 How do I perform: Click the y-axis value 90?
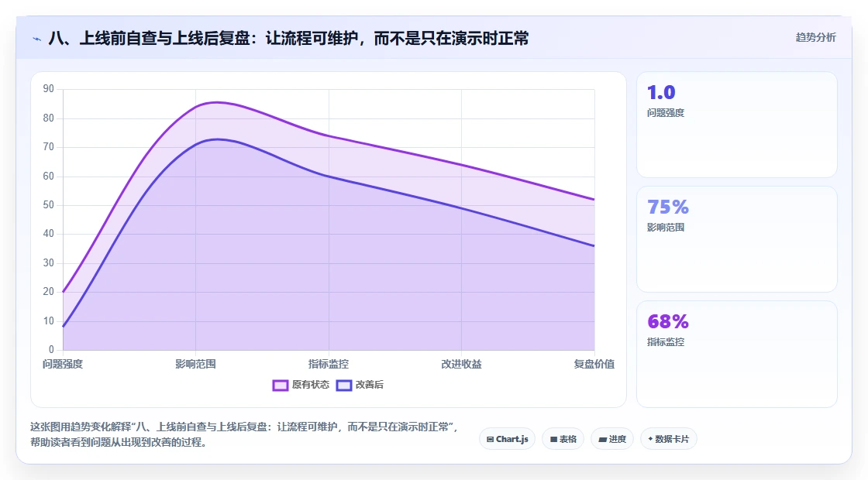49,89
